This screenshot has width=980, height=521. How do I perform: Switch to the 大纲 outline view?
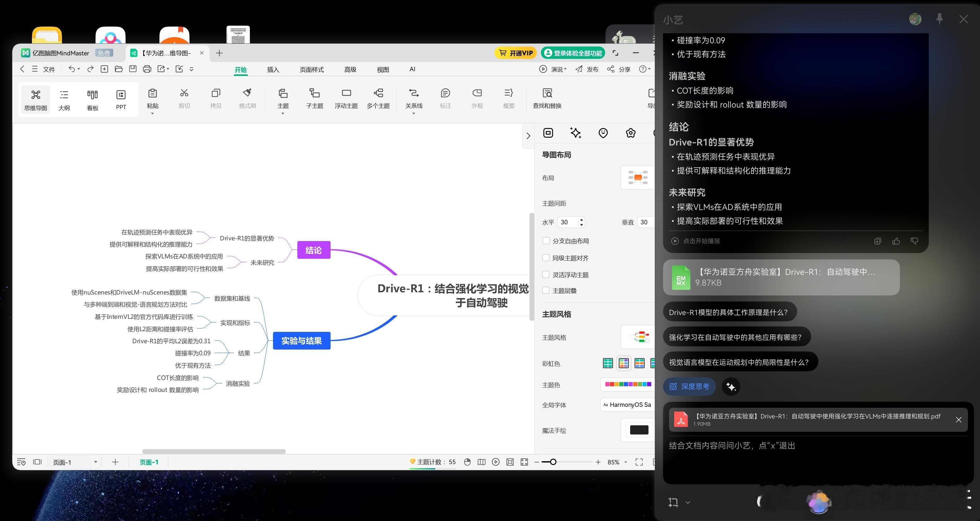pos(64,100)
